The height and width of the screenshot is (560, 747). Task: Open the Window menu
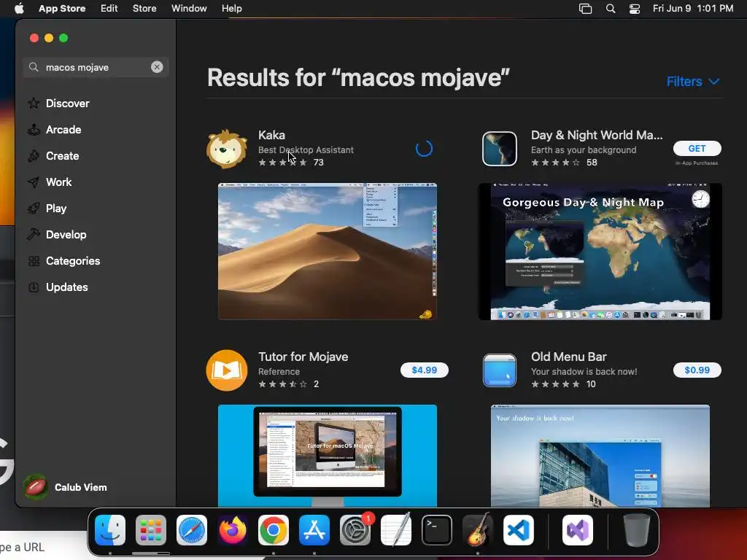[x=189, y=9]
